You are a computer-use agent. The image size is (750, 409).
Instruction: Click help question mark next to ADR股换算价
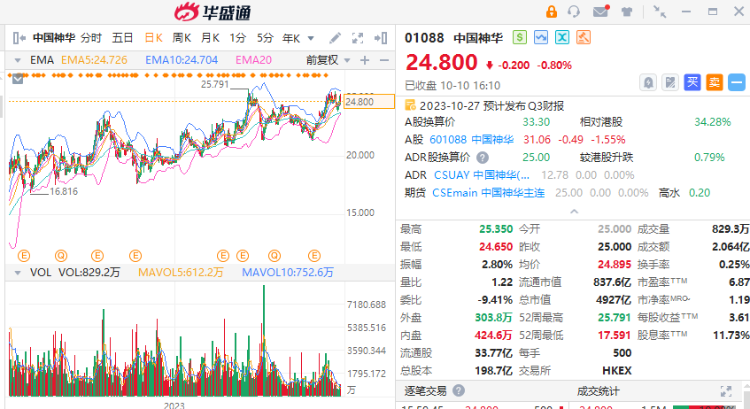pyautogui.click(x=483, y=157)
